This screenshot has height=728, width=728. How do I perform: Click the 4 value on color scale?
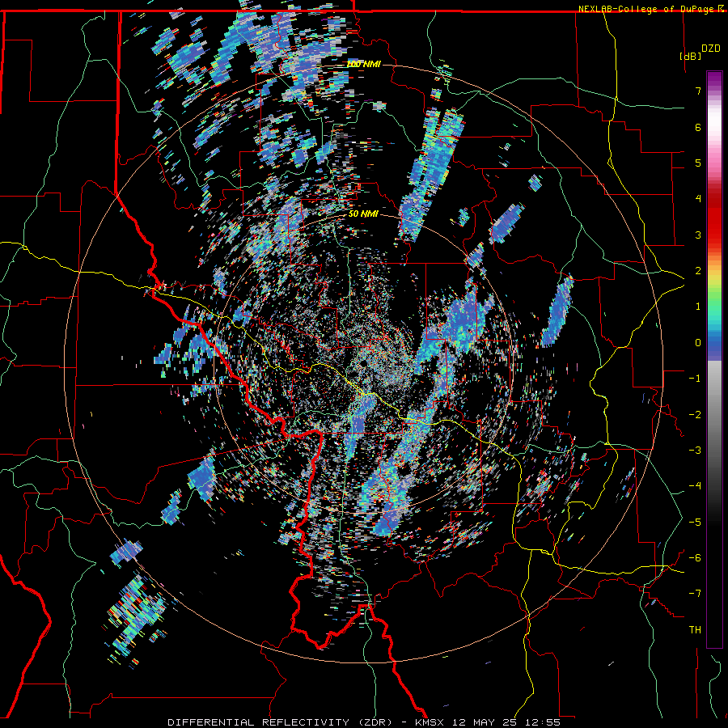[x=698, y=199]
